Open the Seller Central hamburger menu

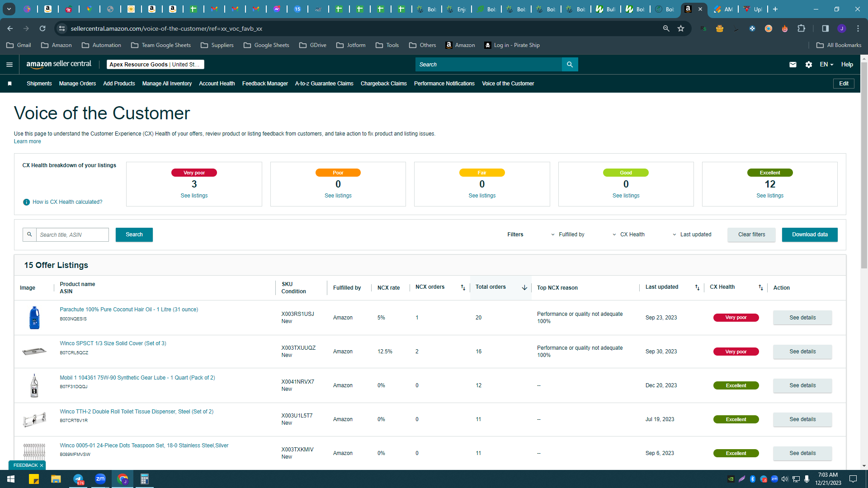(9, 65)
